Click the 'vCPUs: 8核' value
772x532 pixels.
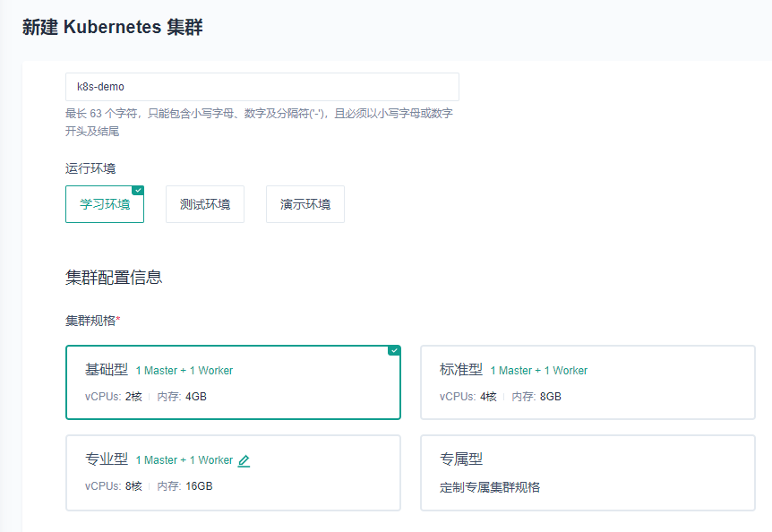tap(113, 486)
